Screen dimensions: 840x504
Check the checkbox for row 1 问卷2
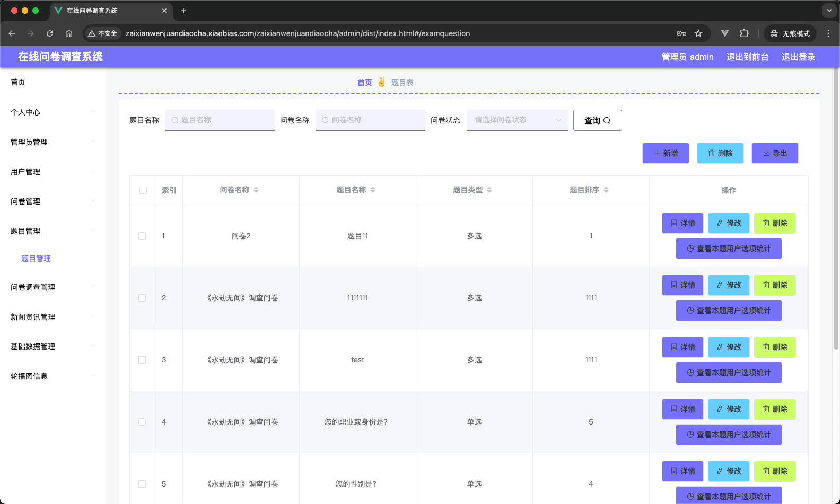(x=142, y=236)
